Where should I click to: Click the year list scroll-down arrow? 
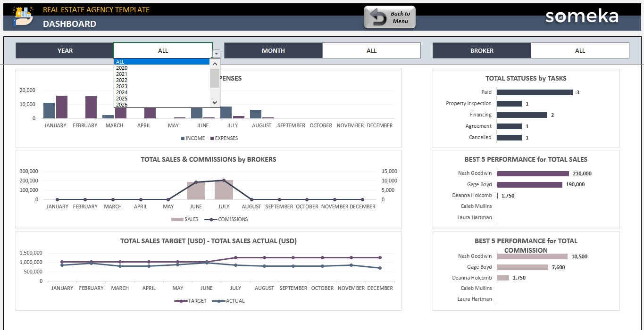coord(215,102)
